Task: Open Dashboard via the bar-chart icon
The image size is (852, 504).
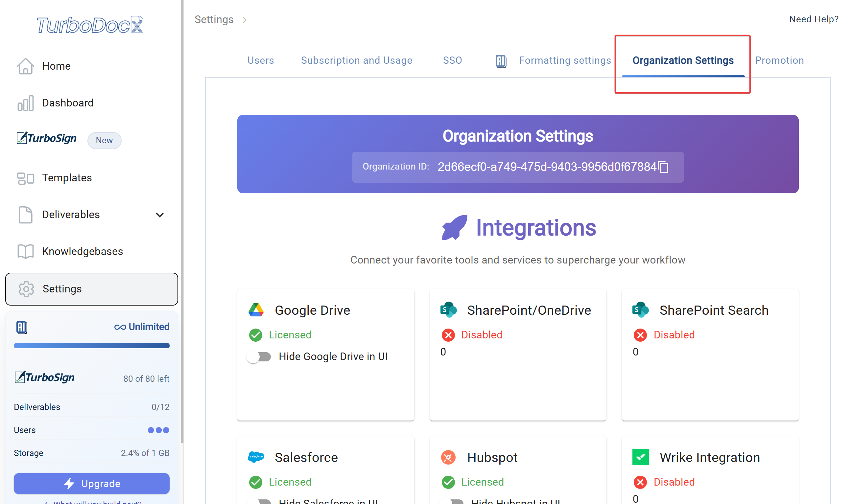Action: [x=26, y=103]
